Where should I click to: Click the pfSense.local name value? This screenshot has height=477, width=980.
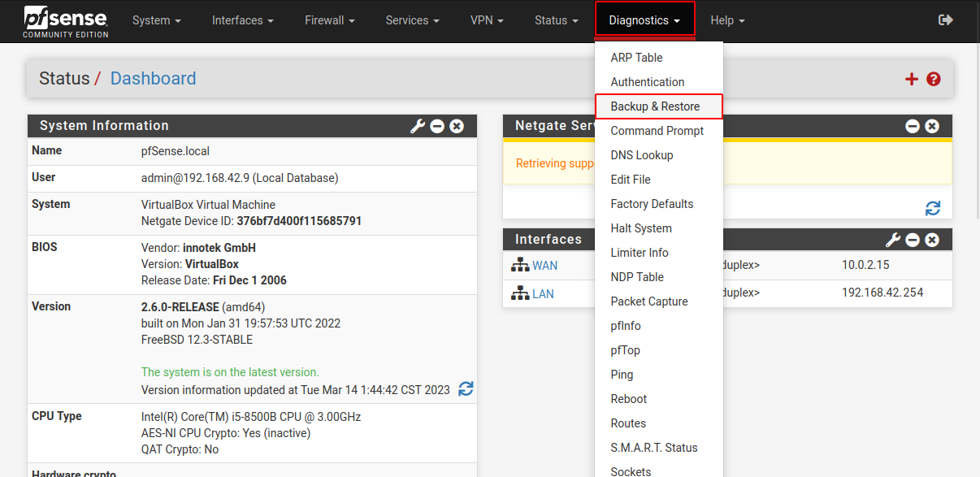(176, 151)
